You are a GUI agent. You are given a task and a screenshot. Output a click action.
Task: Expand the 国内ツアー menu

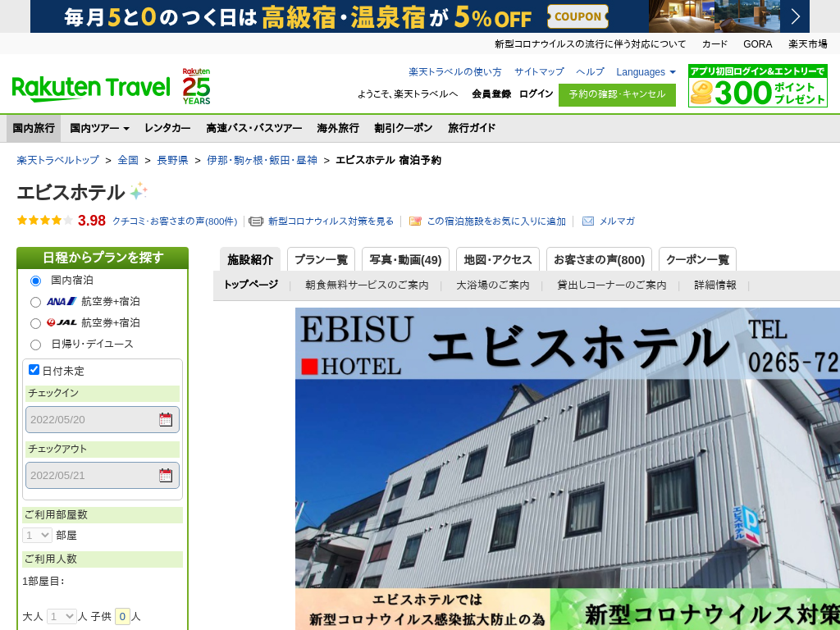coord(99,128)
